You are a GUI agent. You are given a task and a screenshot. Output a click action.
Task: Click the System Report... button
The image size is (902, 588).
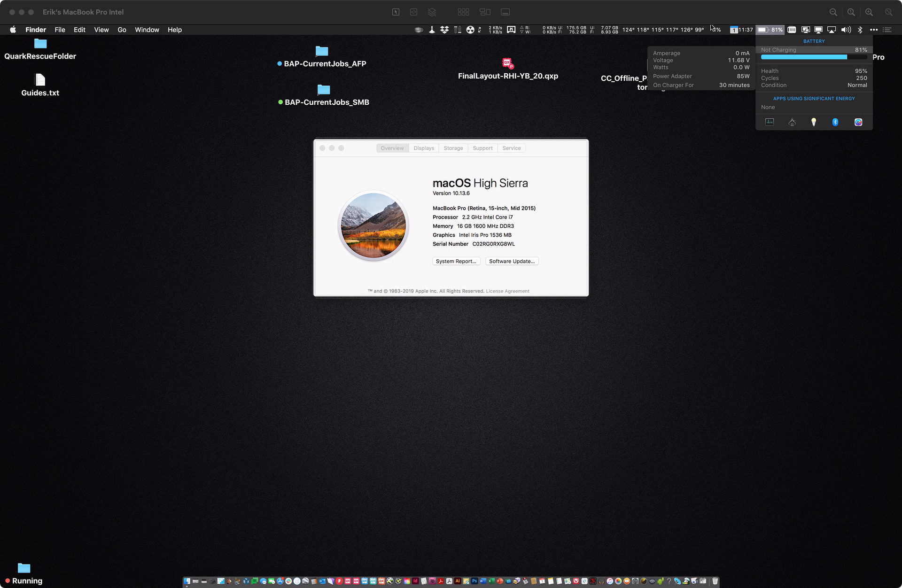456,261
